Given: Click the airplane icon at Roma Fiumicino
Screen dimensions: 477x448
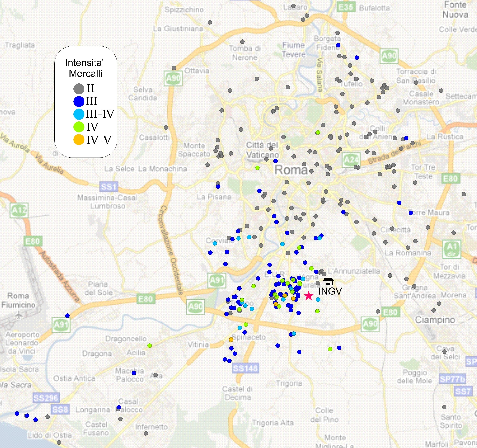Looking at the screenshot, I should (19, 314).
